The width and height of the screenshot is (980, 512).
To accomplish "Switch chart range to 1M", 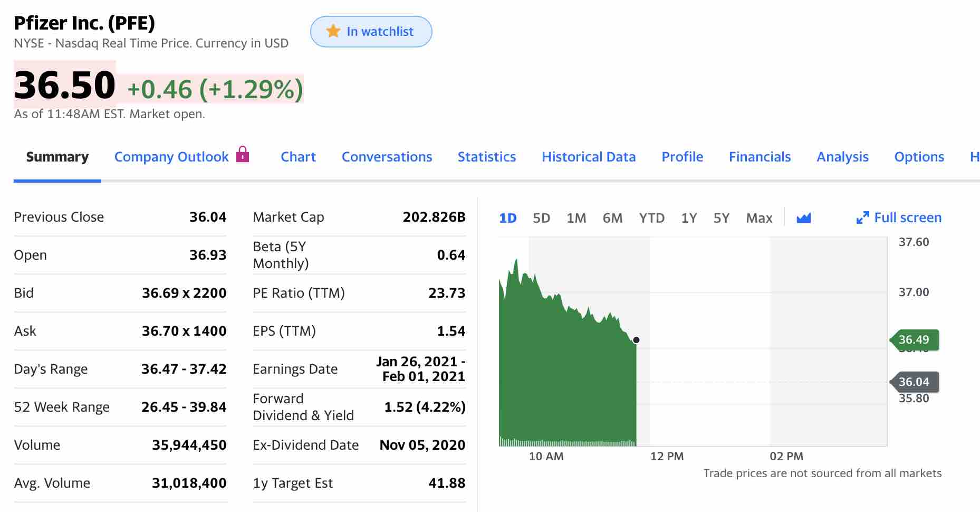I will pyautogui.click(x=576, y=218).
